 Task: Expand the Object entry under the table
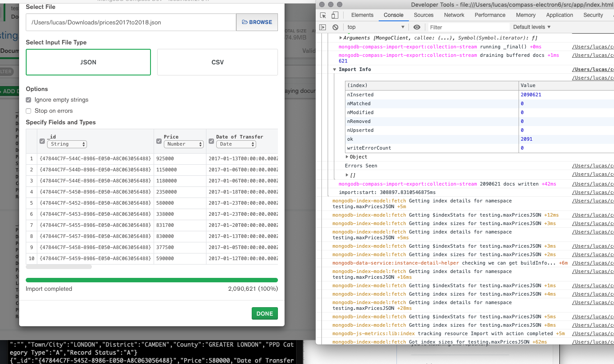tap(347, 157)
